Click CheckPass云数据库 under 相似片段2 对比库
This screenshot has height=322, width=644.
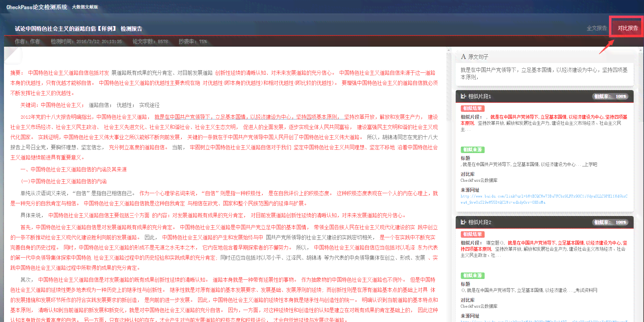point(479,306)
